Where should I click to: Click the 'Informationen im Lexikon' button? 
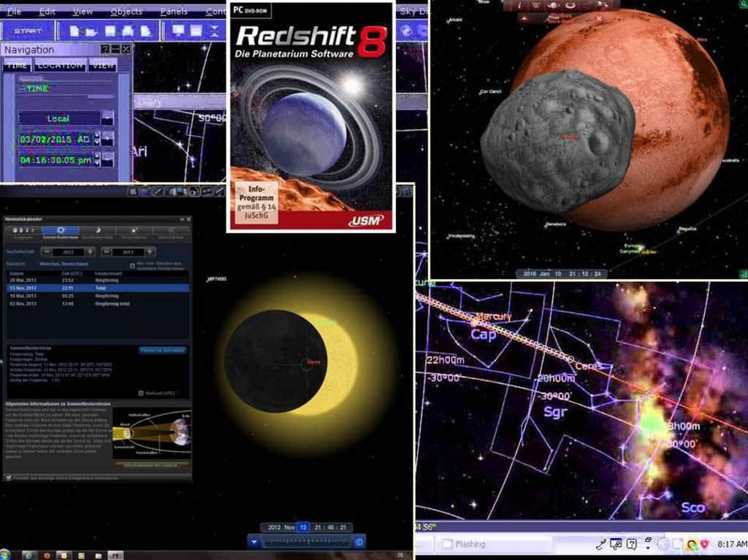pos(151,464)
